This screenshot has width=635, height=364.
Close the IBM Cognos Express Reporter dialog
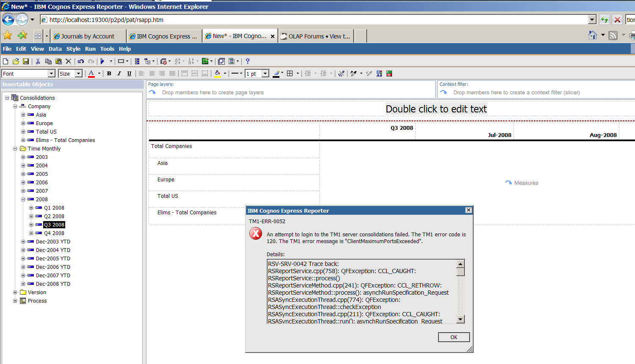[468, 210]
